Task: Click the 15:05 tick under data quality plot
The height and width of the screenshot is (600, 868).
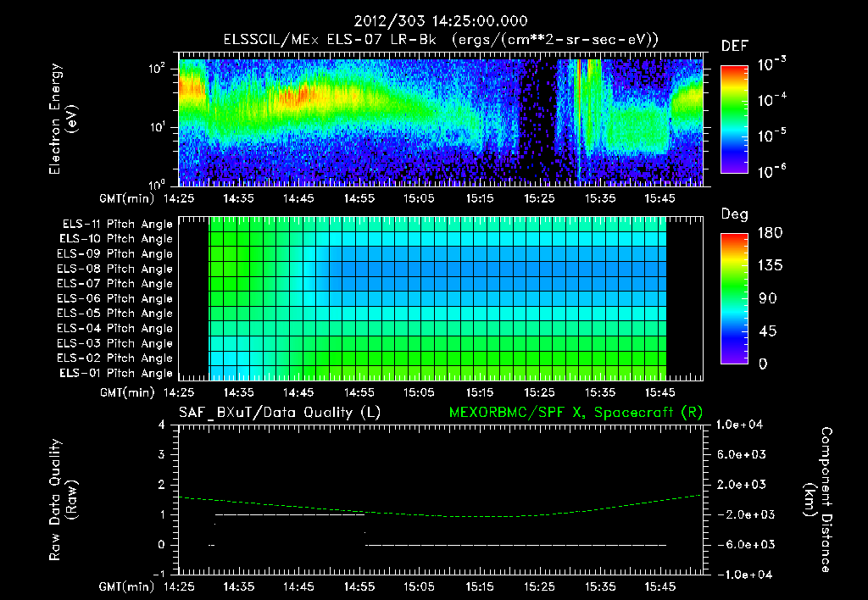Action: pos(419,586)
